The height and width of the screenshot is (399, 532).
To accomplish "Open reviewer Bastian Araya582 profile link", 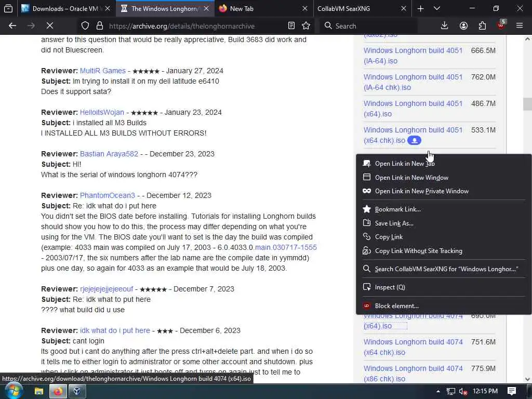I will (109, 154).
